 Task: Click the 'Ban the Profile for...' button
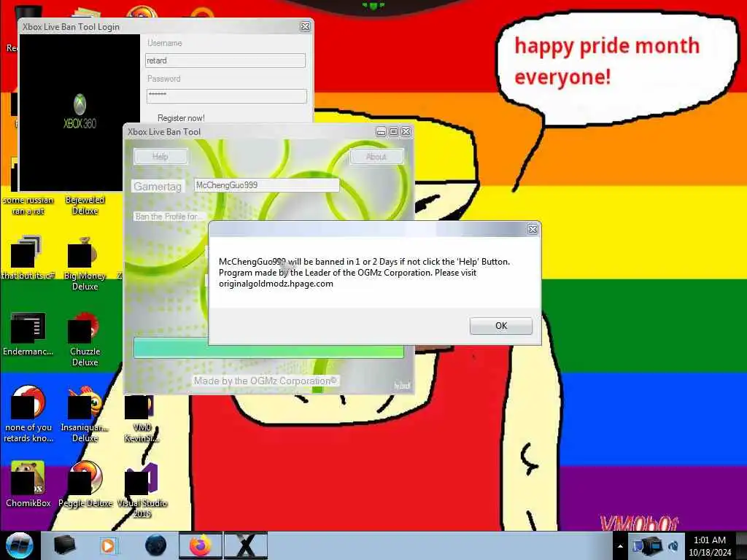169,217
